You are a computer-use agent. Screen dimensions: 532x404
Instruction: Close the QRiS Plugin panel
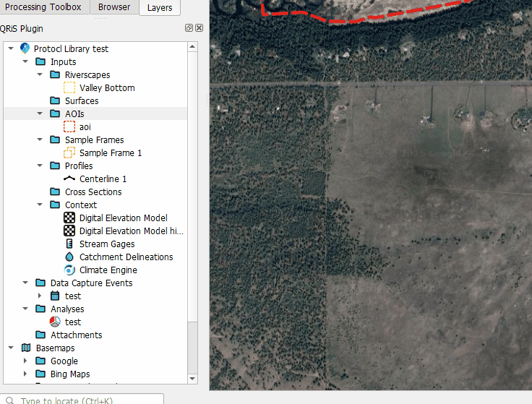[199, 27]
